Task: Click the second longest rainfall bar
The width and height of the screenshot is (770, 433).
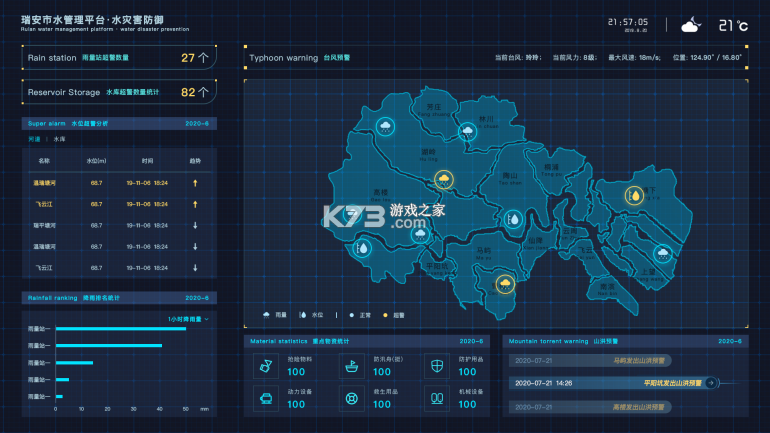Action: tap(109, 346)
